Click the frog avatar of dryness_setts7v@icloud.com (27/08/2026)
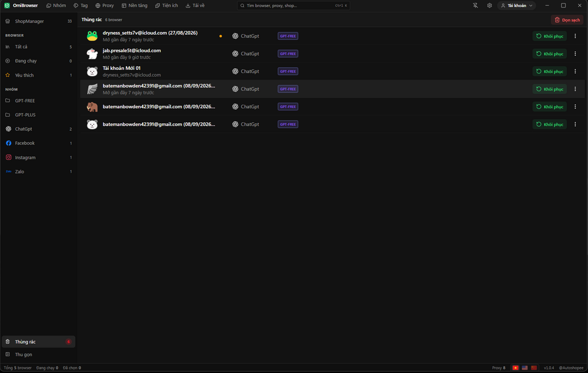The height and width of the screenshot is (373, 588). point(92,36)
